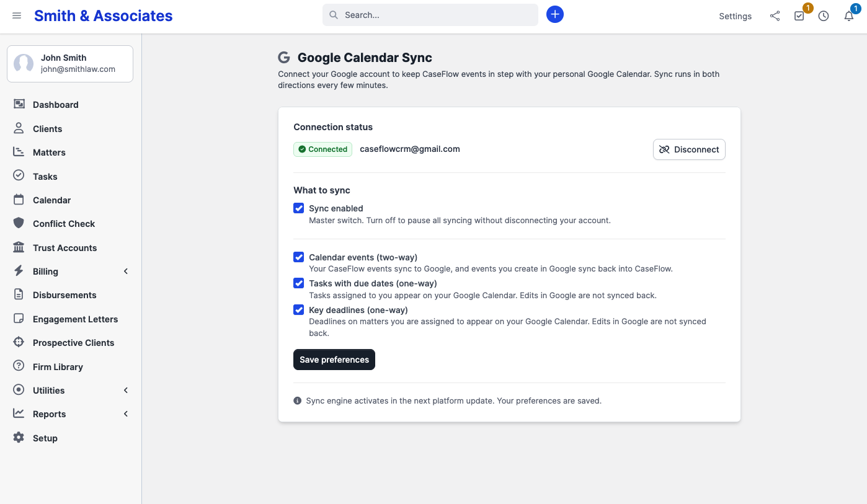Toggle Tasks with due dates checkbox

coord(299,283)
